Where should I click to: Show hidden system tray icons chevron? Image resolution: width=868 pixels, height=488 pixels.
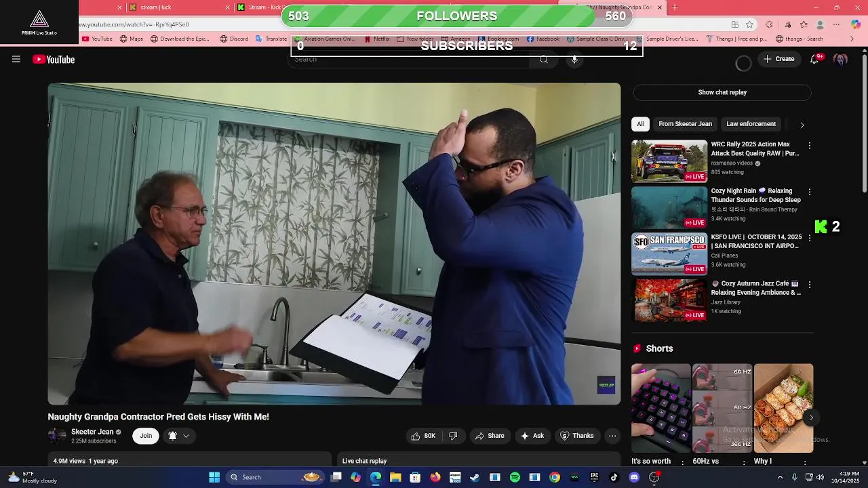point(780,477)
